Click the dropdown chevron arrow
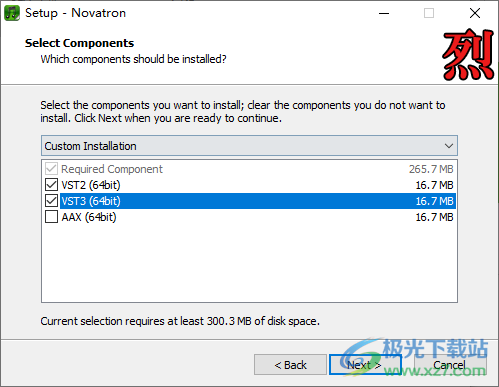The height and width of the screenshot is (387, 499). (449, 146)
